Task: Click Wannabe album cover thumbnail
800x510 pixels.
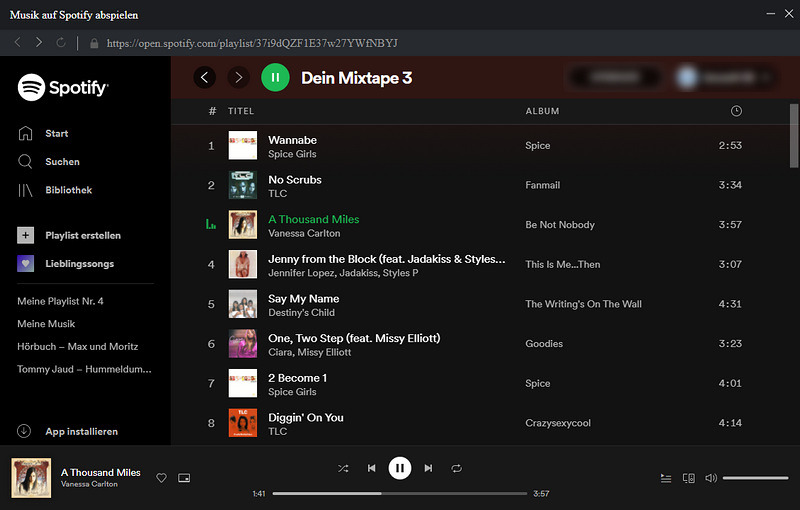Action: (243, 145)
